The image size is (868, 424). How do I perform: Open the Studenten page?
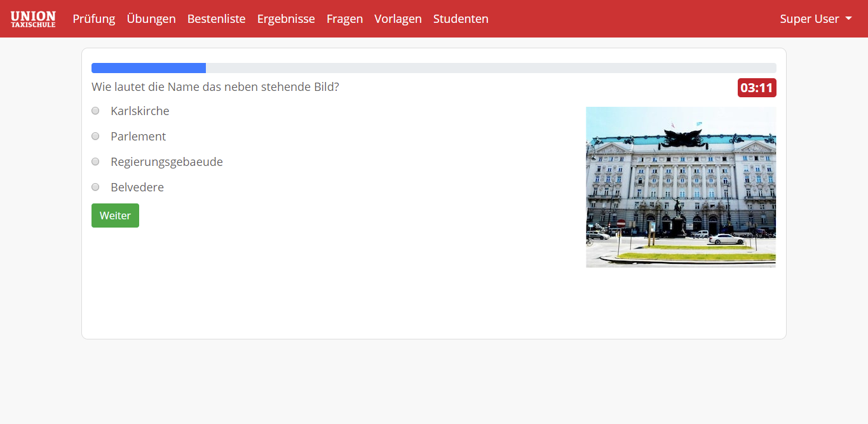(461, 19)
